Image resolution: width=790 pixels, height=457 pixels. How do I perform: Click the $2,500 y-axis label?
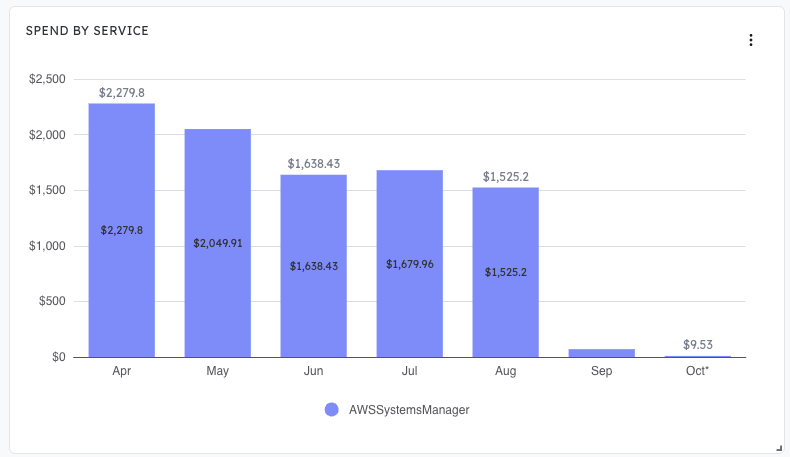47,79
